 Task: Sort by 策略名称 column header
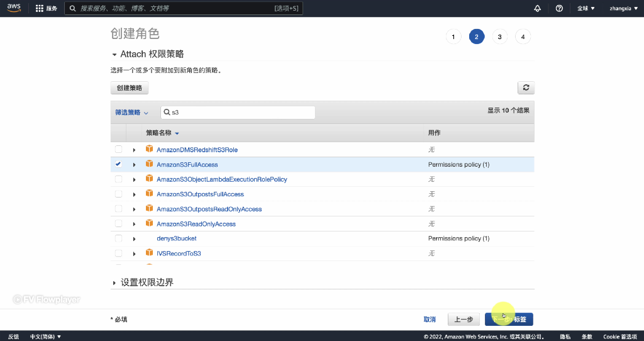pyautogui.click(x=162, y=133)
